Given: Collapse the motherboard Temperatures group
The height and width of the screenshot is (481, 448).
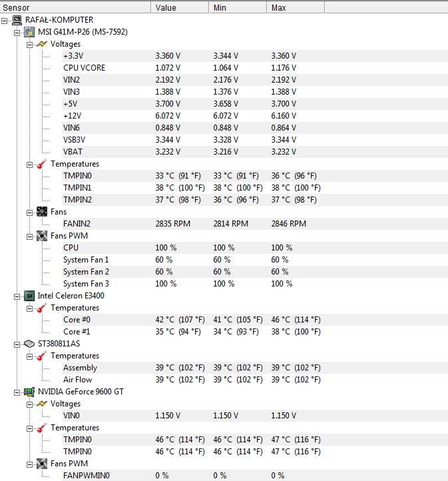Looking at the screenshot, I should [29, 165].
